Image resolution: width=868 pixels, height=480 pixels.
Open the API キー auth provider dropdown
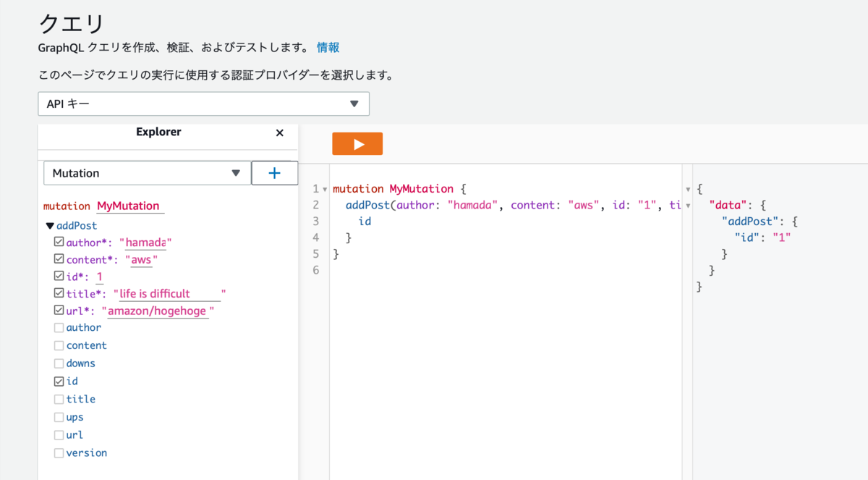pos(203,104)
